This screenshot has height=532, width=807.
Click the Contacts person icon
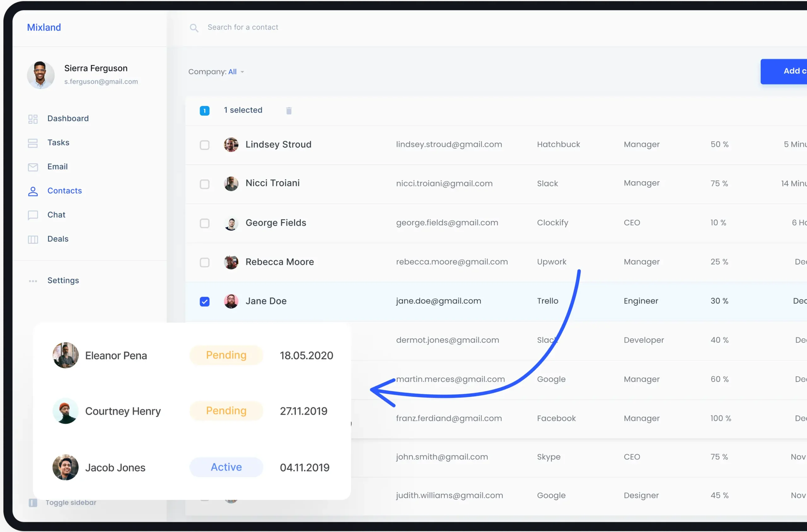click(32, 191)
